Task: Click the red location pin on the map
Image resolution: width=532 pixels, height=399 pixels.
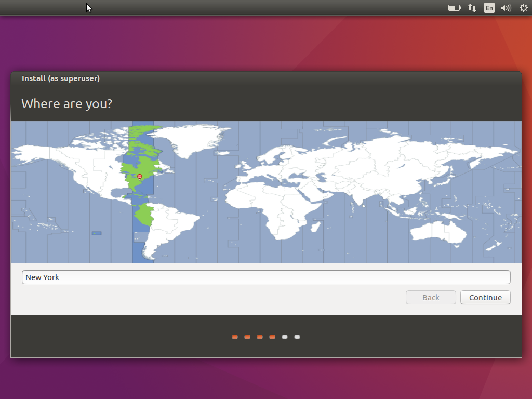Action: (x=139, y=177)
